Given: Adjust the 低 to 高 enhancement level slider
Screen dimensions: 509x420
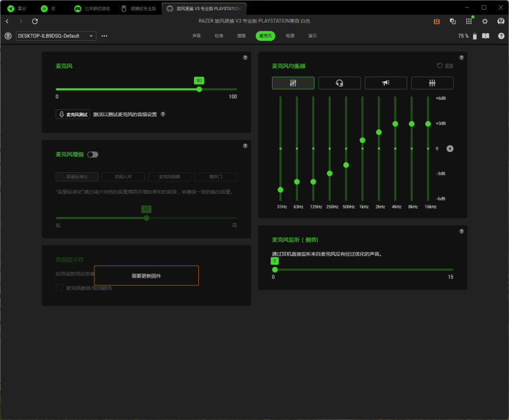Looking at the screenshot, I should point(146,218).
